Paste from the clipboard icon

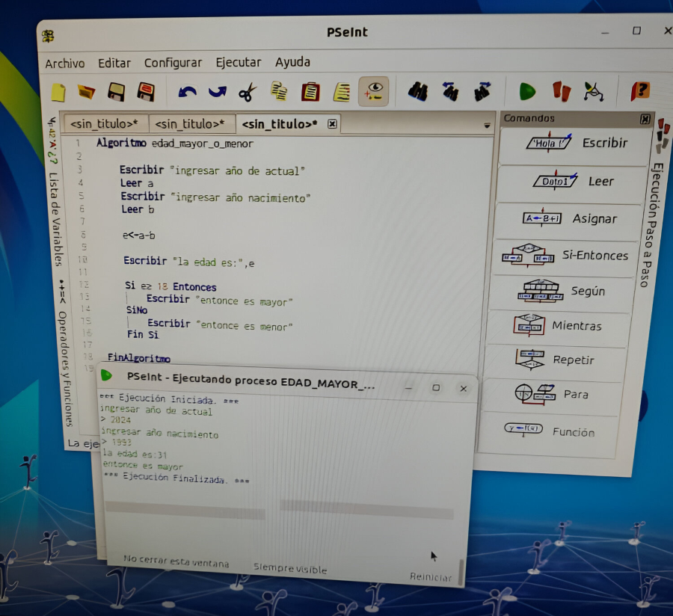pos(310,91)
